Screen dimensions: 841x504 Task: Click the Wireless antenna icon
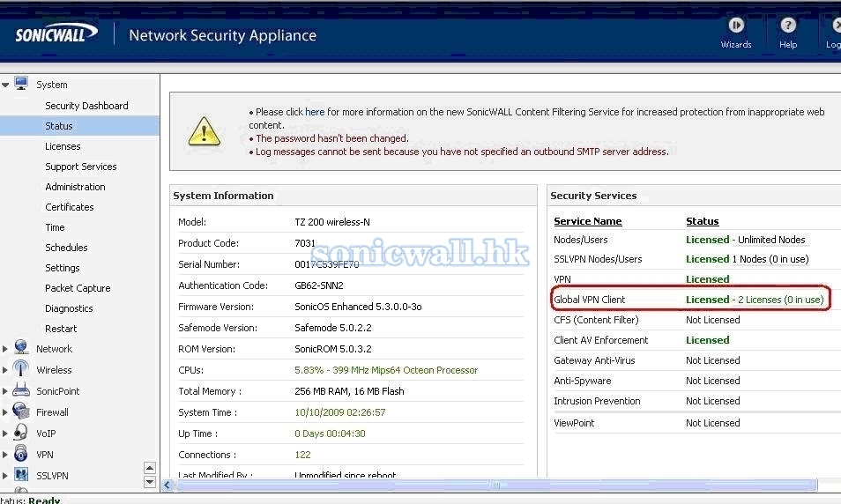pos(21,369)
